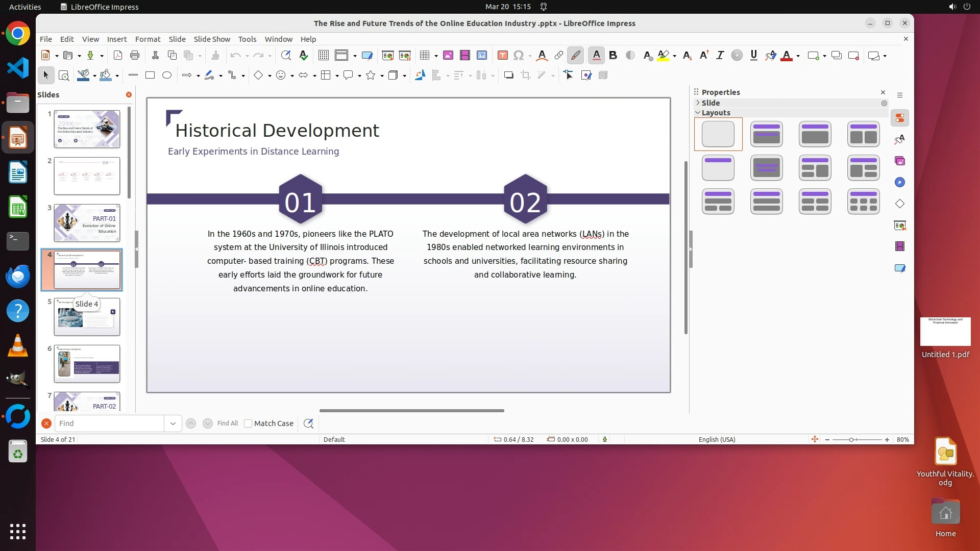Click the Find All button
Screen dimensions: 980x551
227,423
